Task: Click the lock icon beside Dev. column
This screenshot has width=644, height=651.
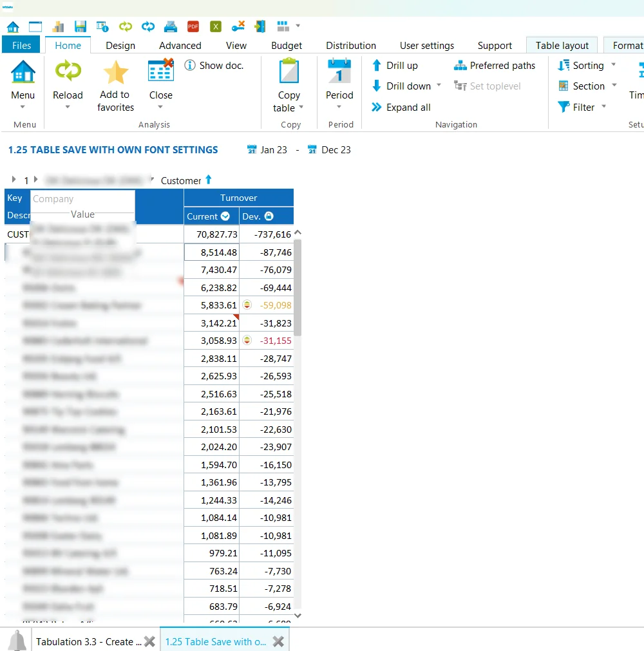Action: point(269,216)
